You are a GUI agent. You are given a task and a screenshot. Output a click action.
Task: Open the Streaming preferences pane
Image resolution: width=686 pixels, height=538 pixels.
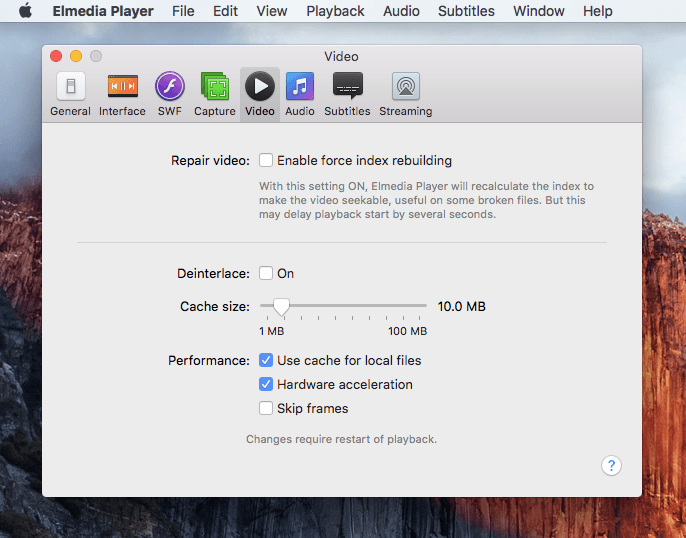pyautogui.click(x=406, y=94)
